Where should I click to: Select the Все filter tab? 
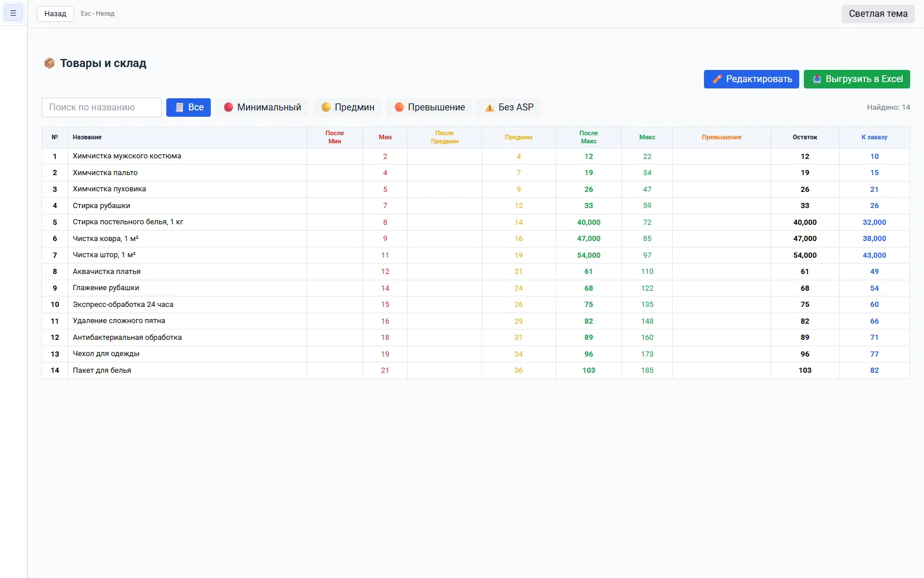189,108
